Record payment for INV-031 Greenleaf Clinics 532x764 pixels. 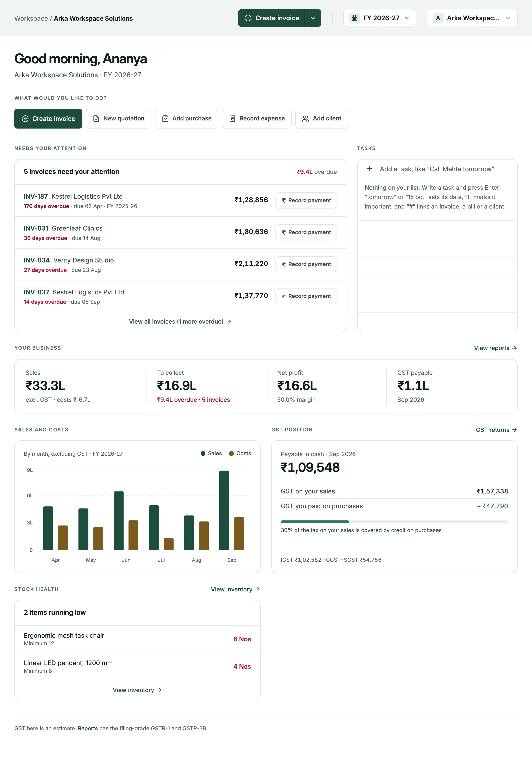click(x=306, y=232)
